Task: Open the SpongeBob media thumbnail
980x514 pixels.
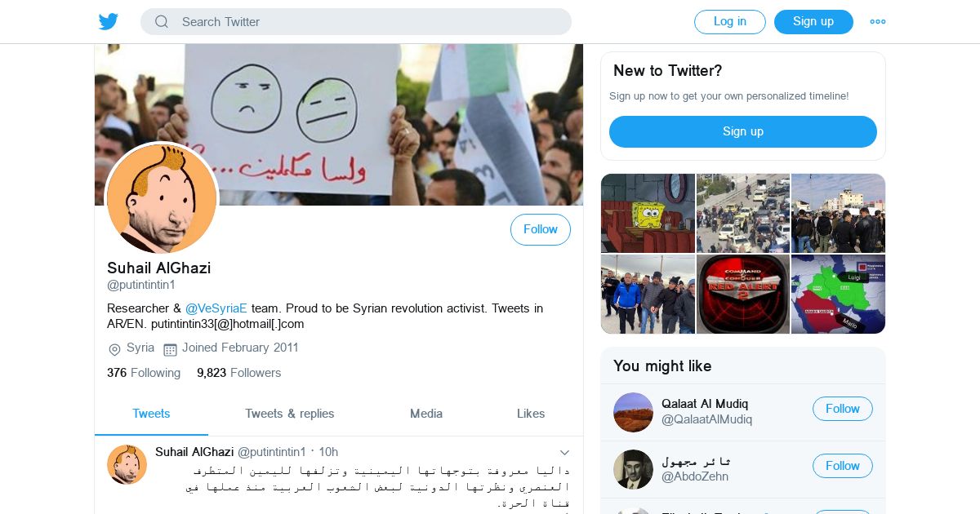Action: 648,213
